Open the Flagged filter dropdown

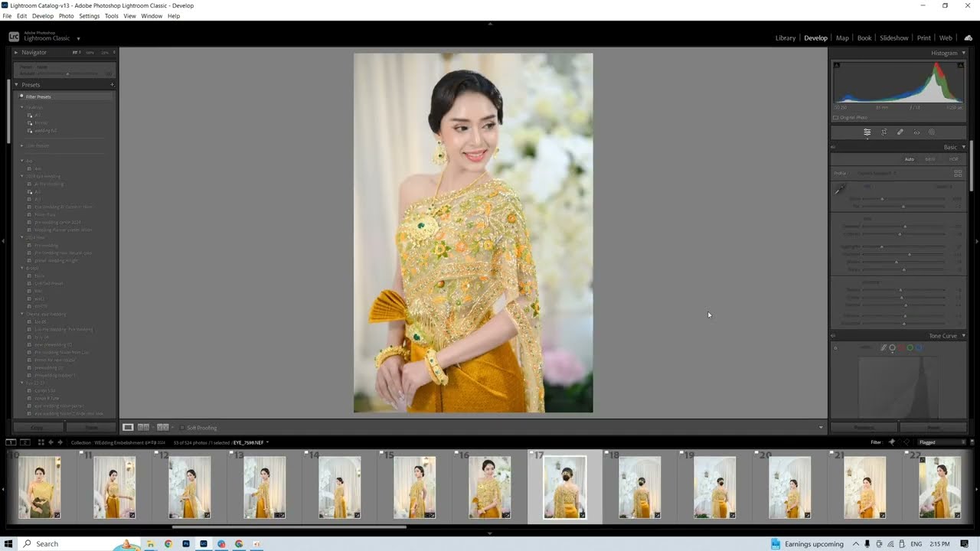click(x=942, y=442)
